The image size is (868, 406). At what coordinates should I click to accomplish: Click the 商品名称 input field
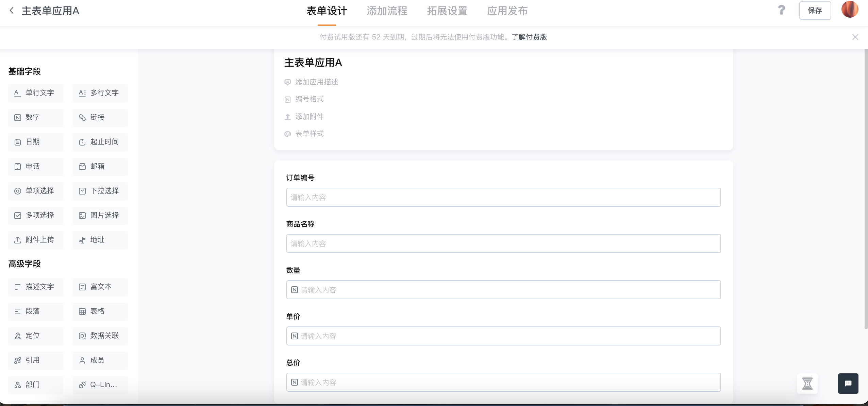pos(503,243)
